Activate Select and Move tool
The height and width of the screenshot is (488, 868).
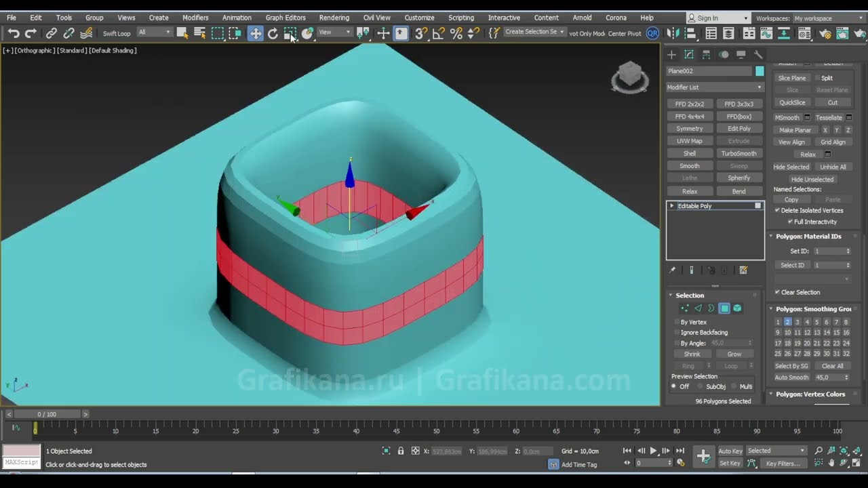[256, 33]
